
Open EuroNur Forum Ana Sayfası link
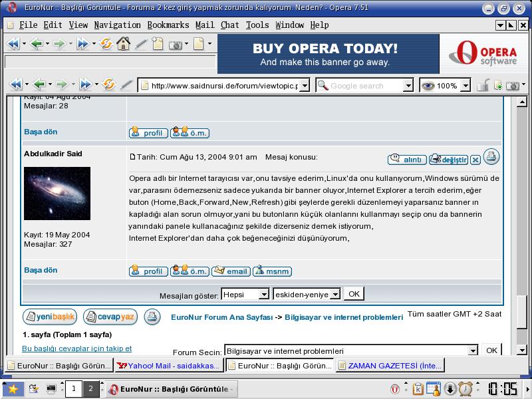point(222,317)
